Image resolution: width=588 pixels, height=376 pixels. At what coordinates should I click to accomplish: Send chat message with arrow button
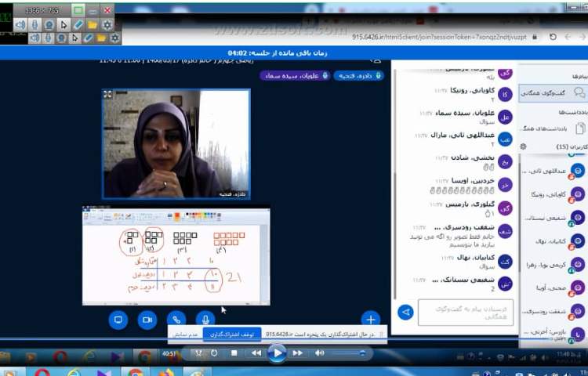405,313
